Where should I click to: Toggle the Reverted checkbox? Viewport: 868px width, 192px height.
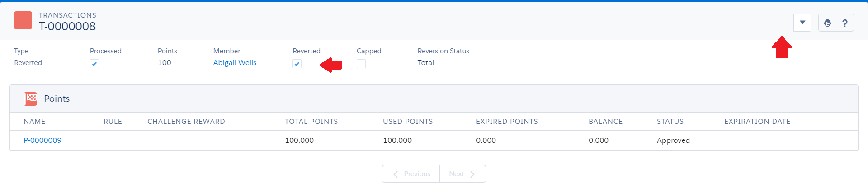297,64
